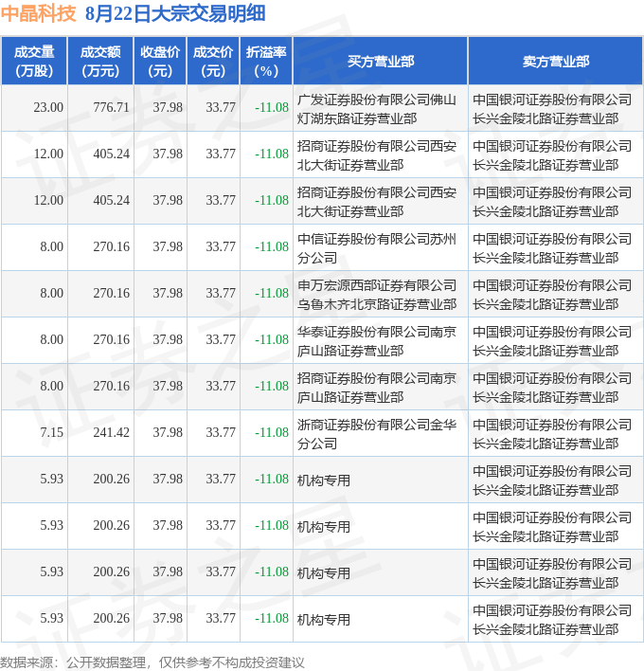Screen dimensions: 644x671
Task: Click the 买方营业部 column header
Action: point(381,62)
